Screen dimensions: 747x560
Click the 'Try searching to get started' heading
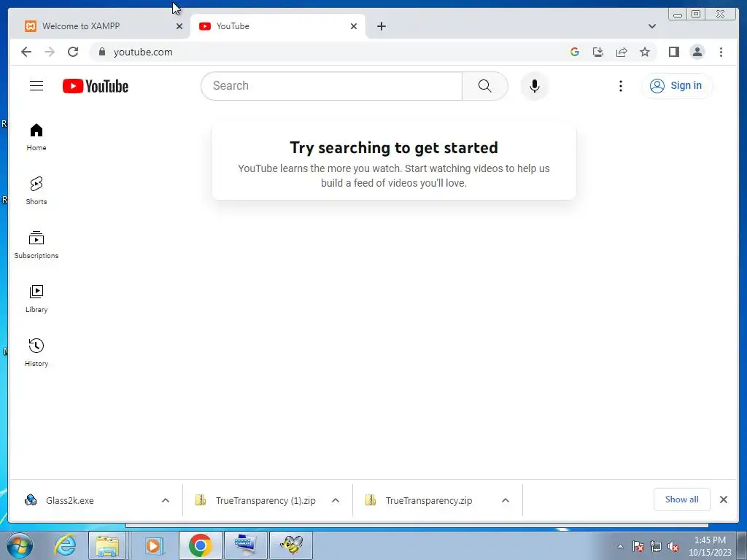click(x=393, y=147)
